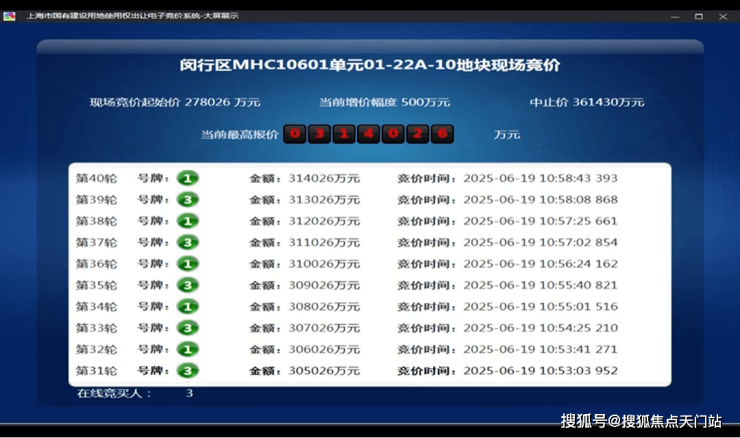Screen dimensions: 740x438
Task: Click the green paddle badge in round 40 row
Action: [187, 178]
